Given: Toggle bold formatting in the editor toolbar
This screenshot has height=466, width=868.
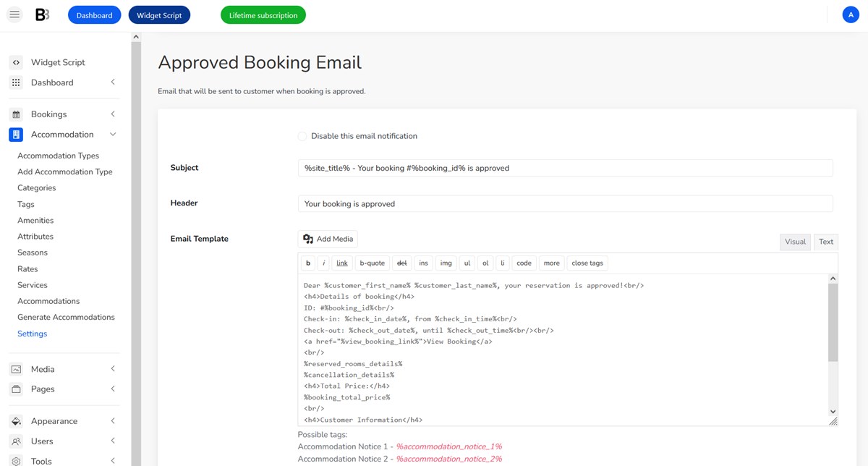Looking at the screenshot, I should (307, 263).
